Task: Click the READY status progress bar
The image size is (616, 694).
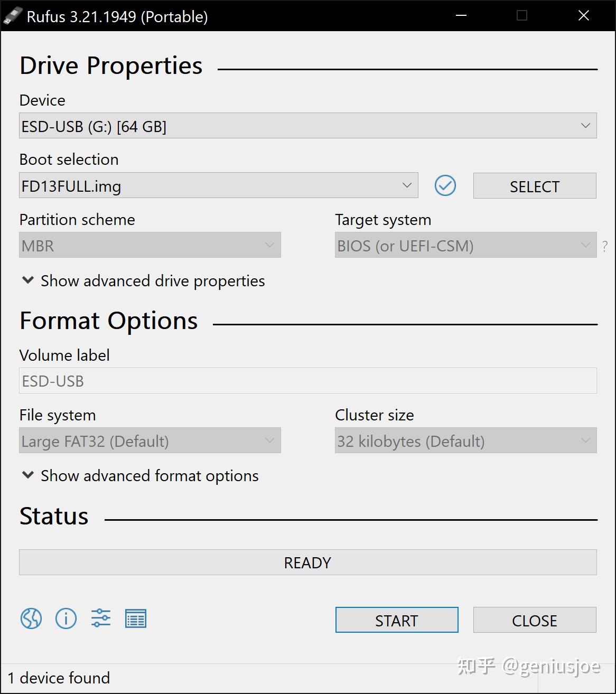Action: click(x=307, y=562)
